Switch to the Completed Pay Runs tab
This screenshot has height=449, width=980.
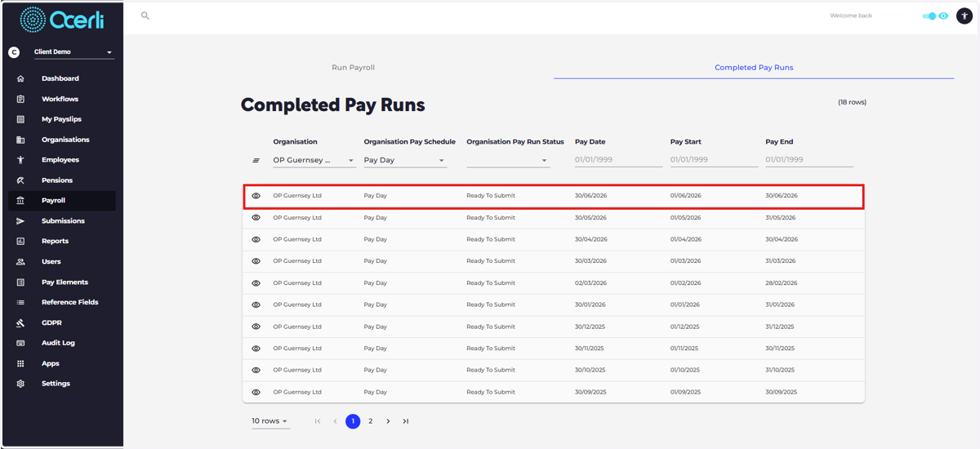pos(754,68)
